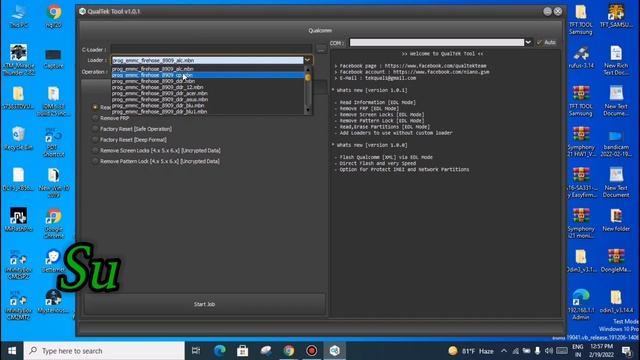Open the DongleMa... archive icon

pos(616,261)
